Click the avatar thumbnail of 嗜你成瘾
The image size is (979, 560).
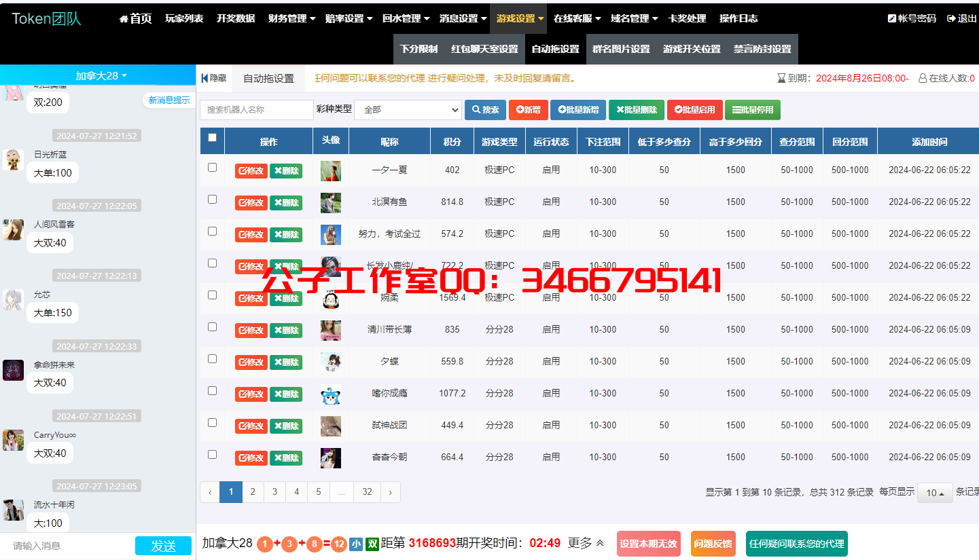click(x=331, y=394)
